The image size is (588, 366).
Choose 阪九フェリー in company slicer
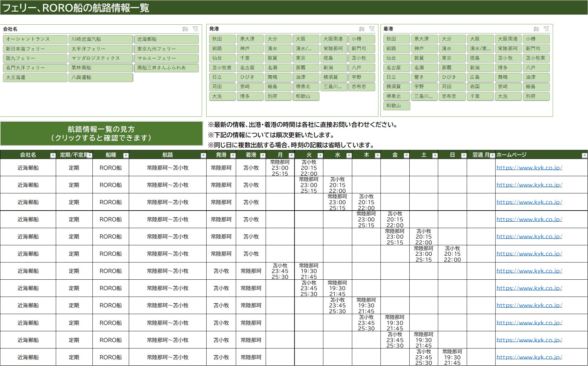pos(35,58)
